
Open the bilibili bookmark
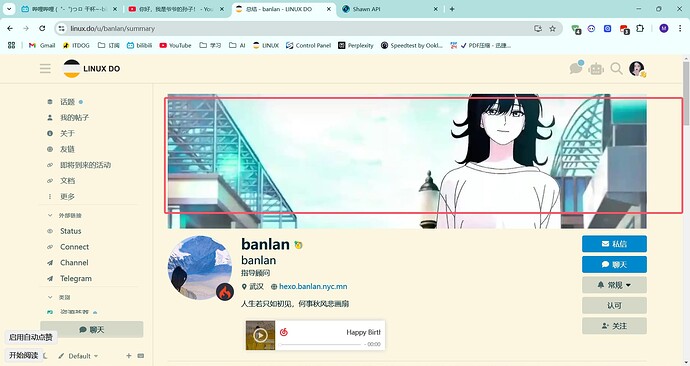pyautogui.click(x=139, y=45)
